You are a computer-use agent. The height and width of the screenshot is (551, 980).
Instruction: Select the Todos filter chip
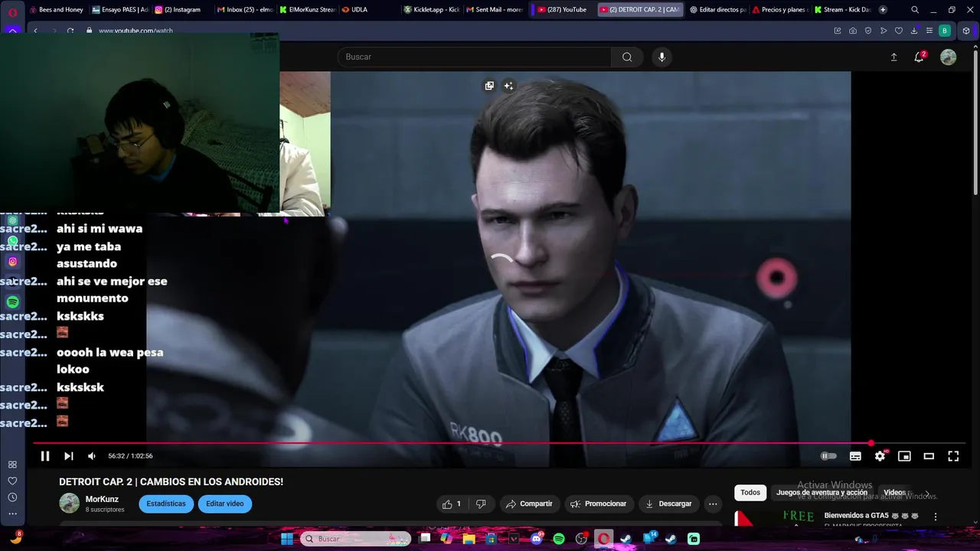(x=750, y=493)
